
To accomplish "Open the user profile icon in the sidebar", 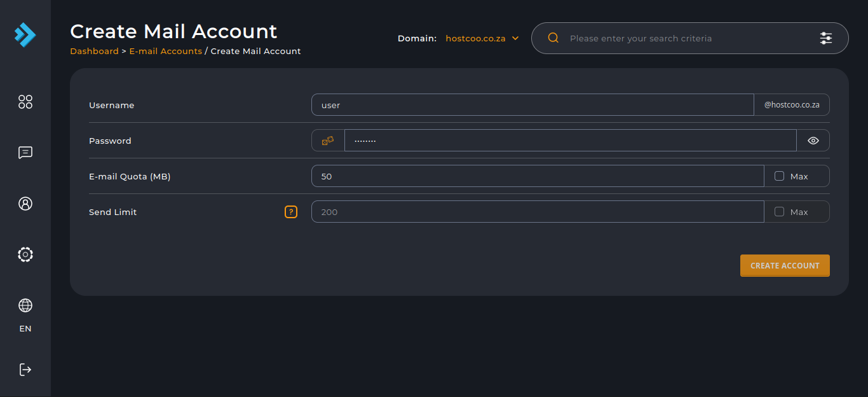I will coord(25,204).
